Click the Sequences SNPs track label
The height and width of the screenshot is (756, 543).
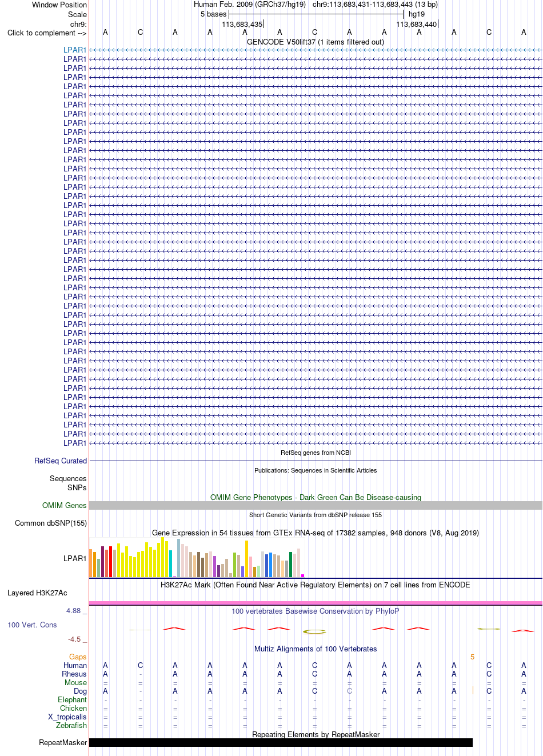click(68, 483)
